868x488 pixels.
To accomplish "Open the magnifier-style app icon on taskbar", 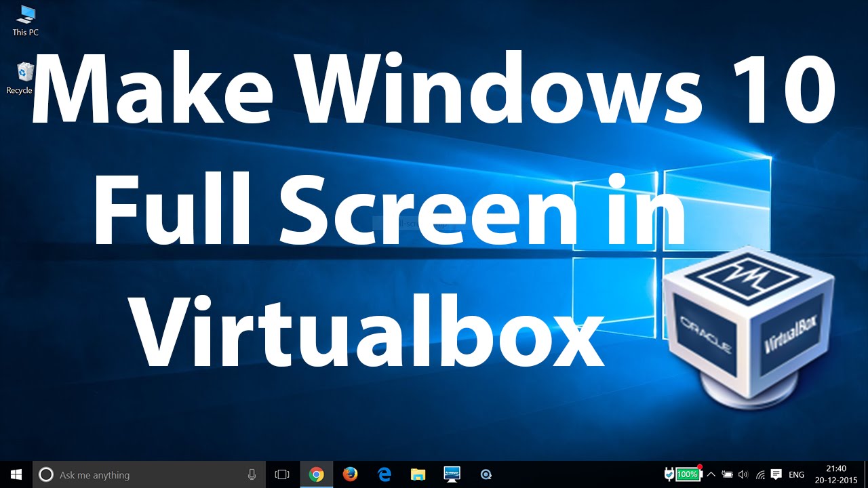I will (x=486, y=474).
